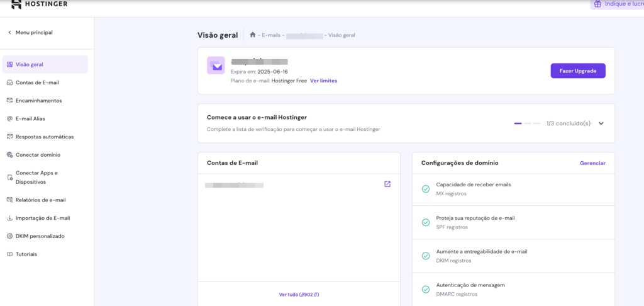Expand the Comece a usar checklist chevron
644x306 pixels.
[x=601, y=123]
